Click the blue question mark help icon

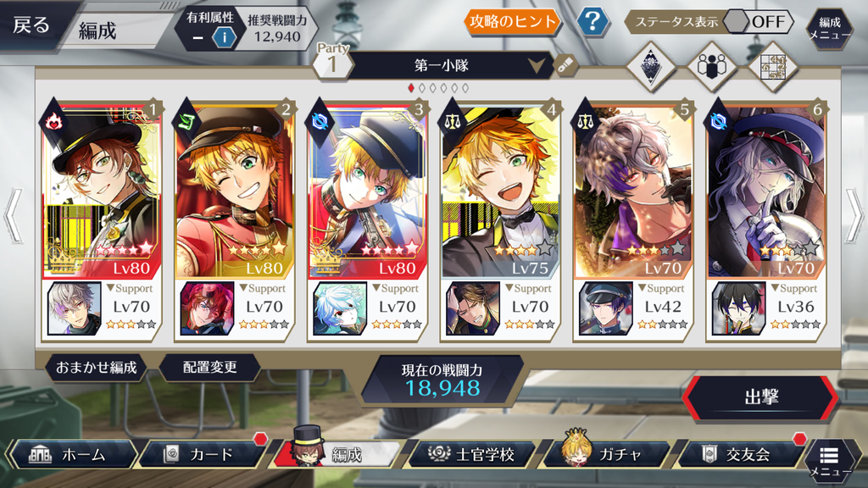click(593, 21)
